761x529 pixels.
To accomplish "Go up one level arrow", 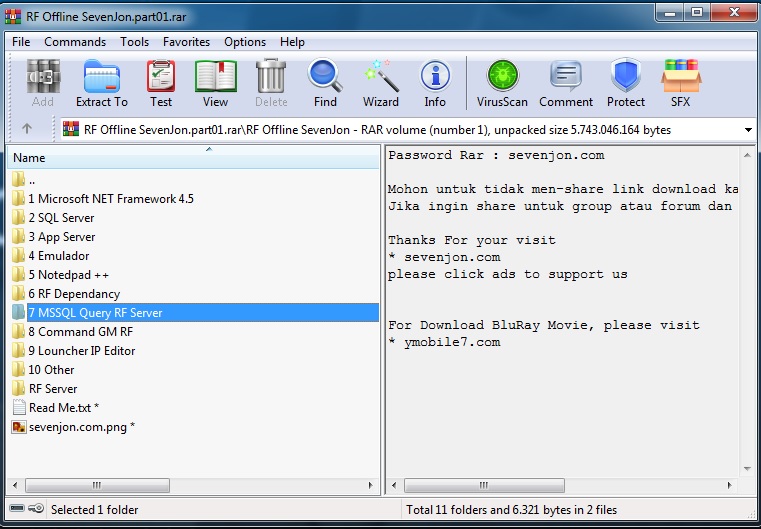I will (x=27, y=129).
